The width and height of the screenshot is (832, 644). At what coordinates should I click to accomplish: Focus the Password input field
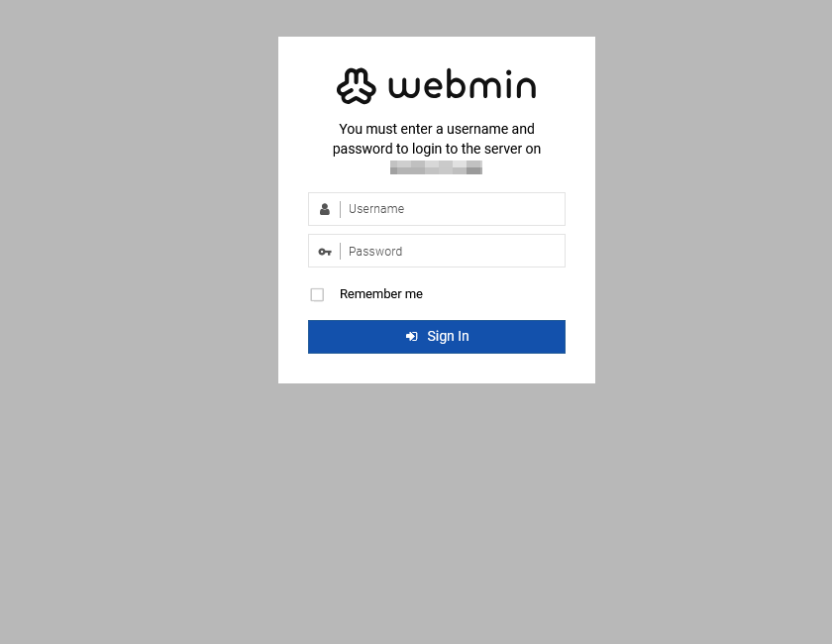(437, 251)
